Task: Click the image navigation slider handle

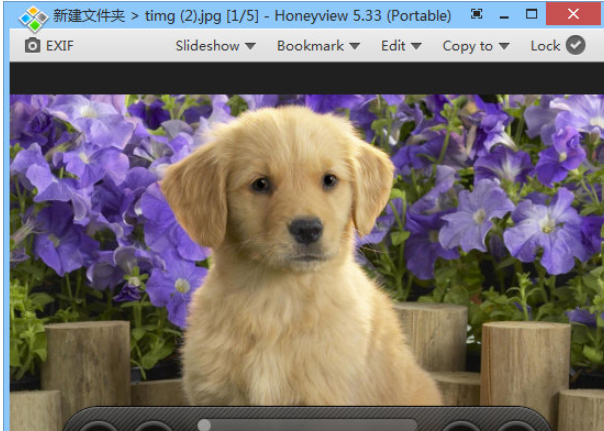Action: coord(204,425)
